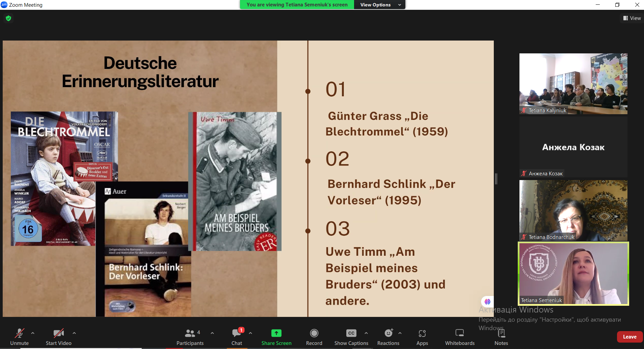This screenshot has width=644, height=349.
Task: Click the green Share Screen icon
Action: coord(276,333)
